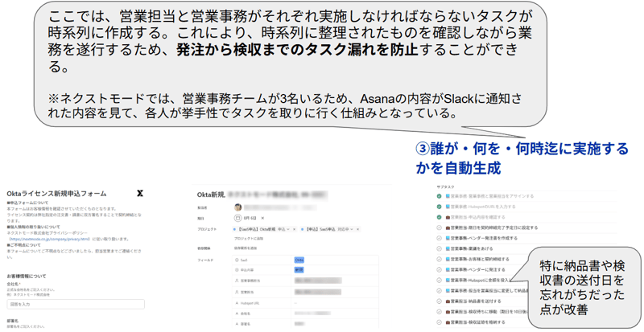644x332 pixels.
Task: Complete ベンダー発注書を作成する subtask
Action: [x=439, y=238]
